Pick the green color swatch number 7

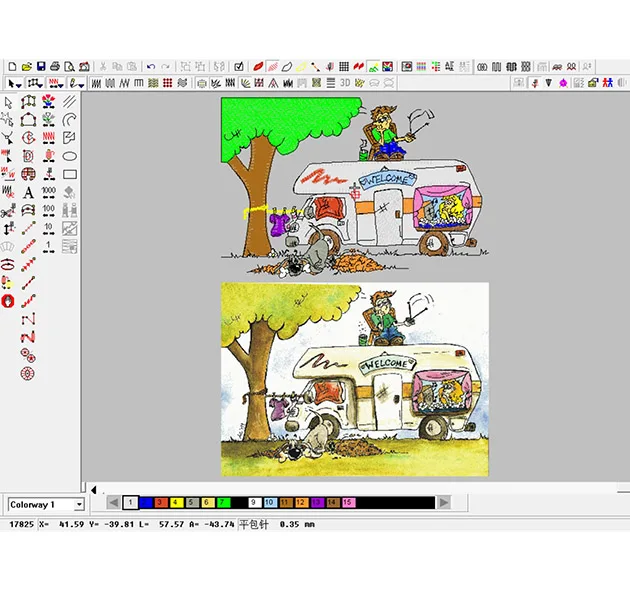coord(224,502)
